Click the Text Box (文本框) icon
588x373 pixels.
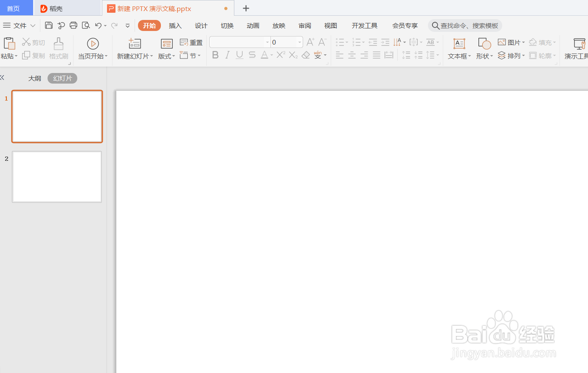pos(459,44)
